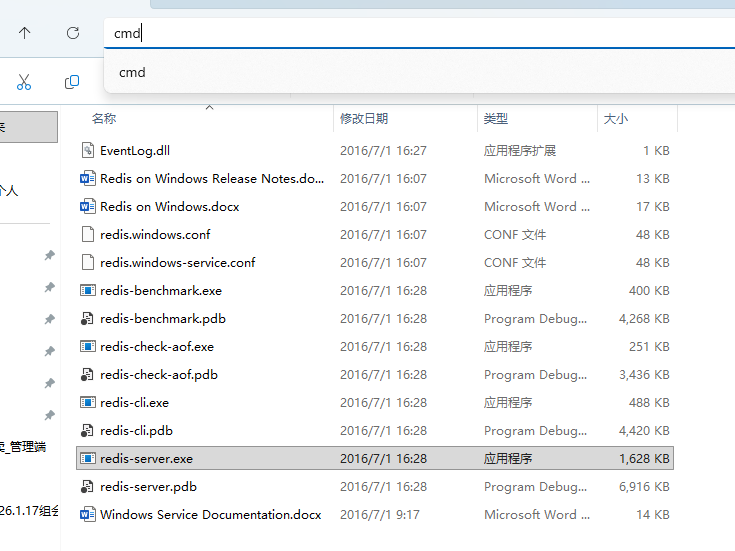Select file name redis-benchmark.exe
The height and width of the screenshot is (551, 735).
click(161, 291)
